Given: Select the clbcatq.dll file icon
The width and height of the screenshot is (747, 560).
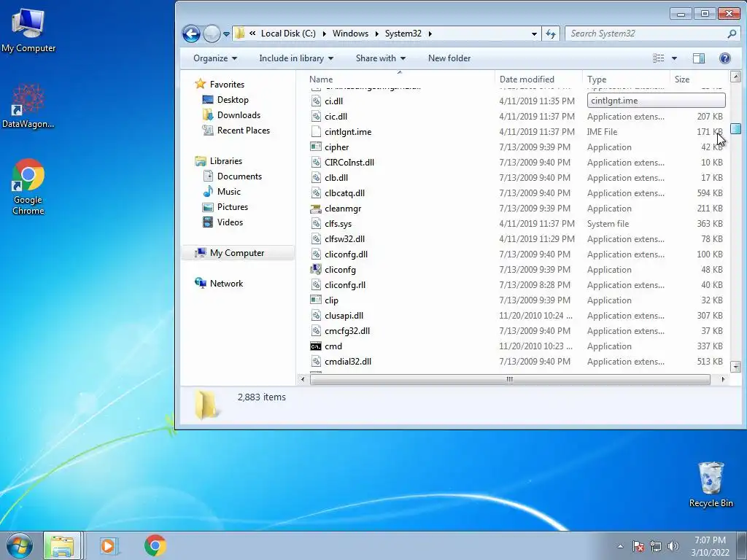Looking at the screenshot, I should coord(316,192).
